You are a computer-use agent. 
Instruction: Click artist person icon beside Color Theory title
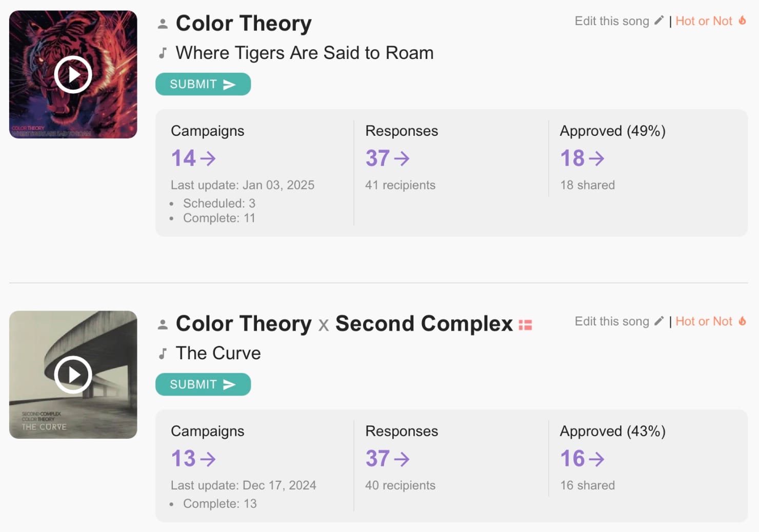pos(163,24)
